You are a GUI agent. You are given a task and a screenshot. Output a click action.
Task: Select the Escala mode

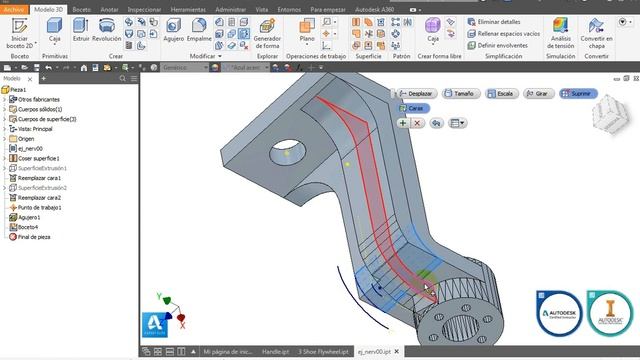[502, 94]
